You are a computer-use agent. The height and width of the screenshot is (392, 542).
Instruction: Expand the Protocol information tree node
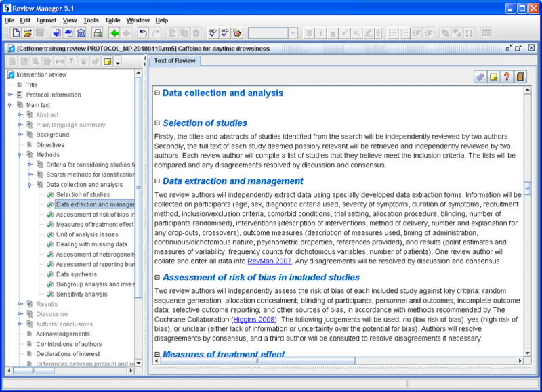click(x=10, y=95)
